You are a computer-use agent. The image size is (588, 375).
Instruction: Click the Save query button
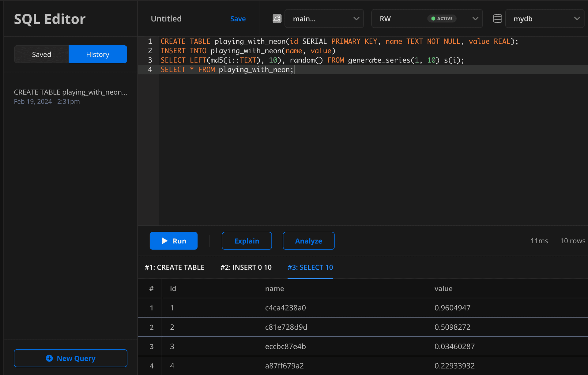tap(238, 18)
